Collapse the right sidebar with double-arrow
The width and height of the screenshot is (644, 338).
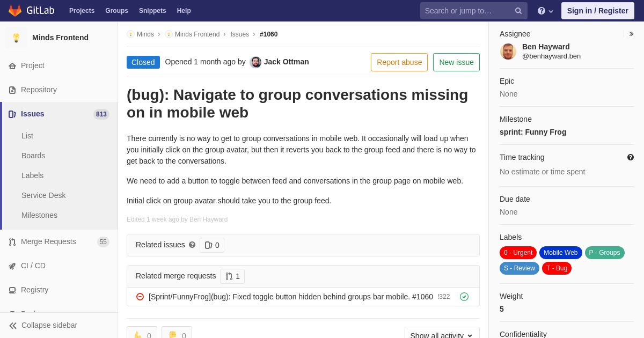point(631,34)
